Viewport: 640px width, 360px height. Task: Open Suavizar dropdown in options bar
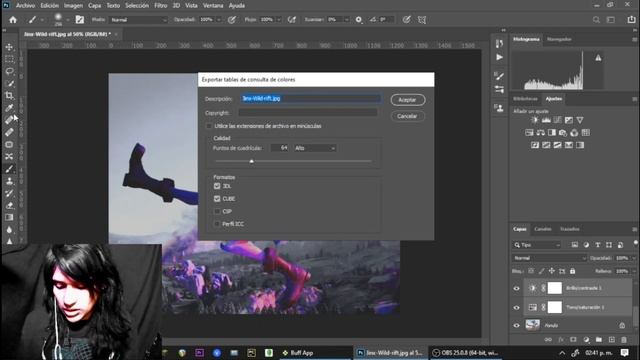tap(347, 20)
